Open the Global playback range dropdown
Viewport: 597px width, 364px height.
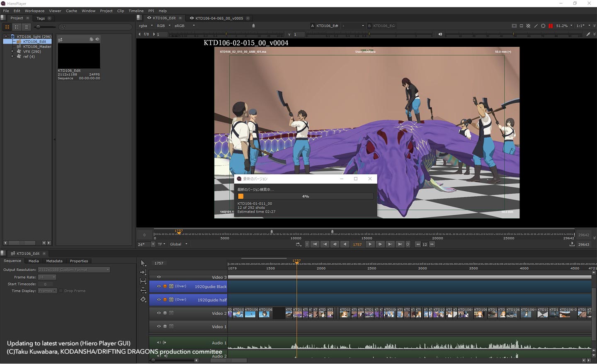coord(179,244)
